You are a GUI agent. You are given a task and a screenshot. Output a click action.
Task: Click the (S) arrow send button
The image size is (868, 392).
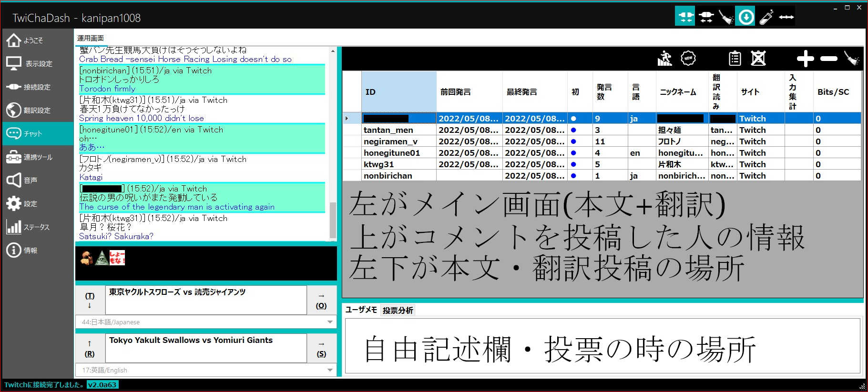pos(321,348)
